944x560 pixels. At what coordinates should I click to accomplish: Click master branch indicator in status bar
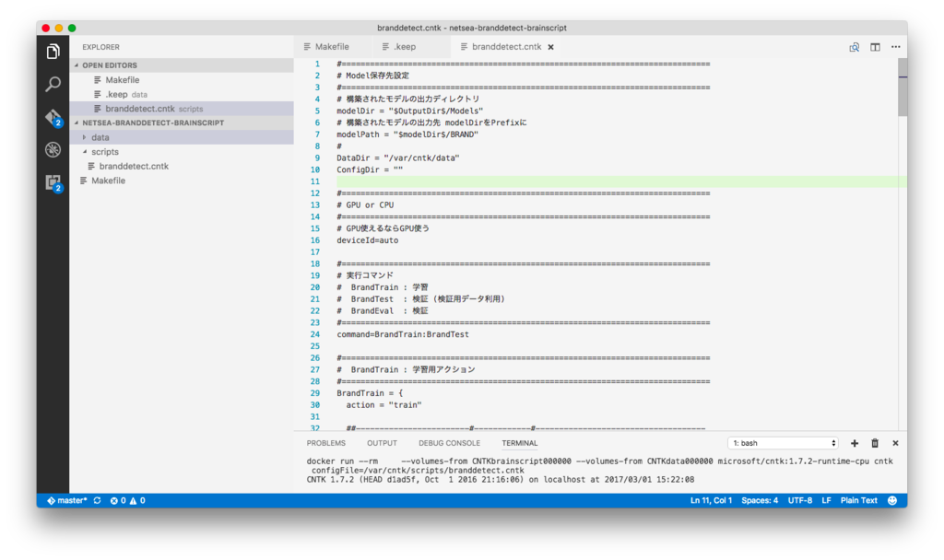coord(66,500)
